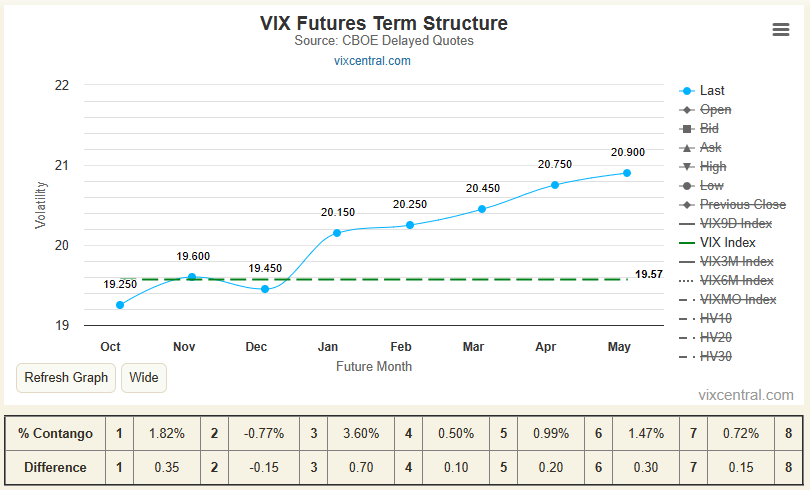
Task: Click the May 20.900 data point
Action: 627,173
